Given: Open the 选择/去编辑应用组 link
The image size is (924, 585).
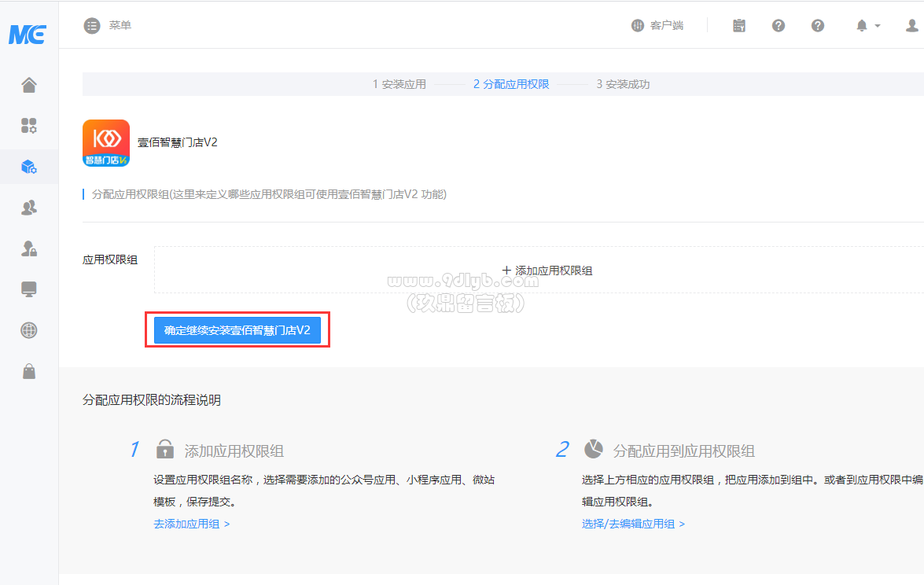Looking at the screenshot, I should [634, 524].
